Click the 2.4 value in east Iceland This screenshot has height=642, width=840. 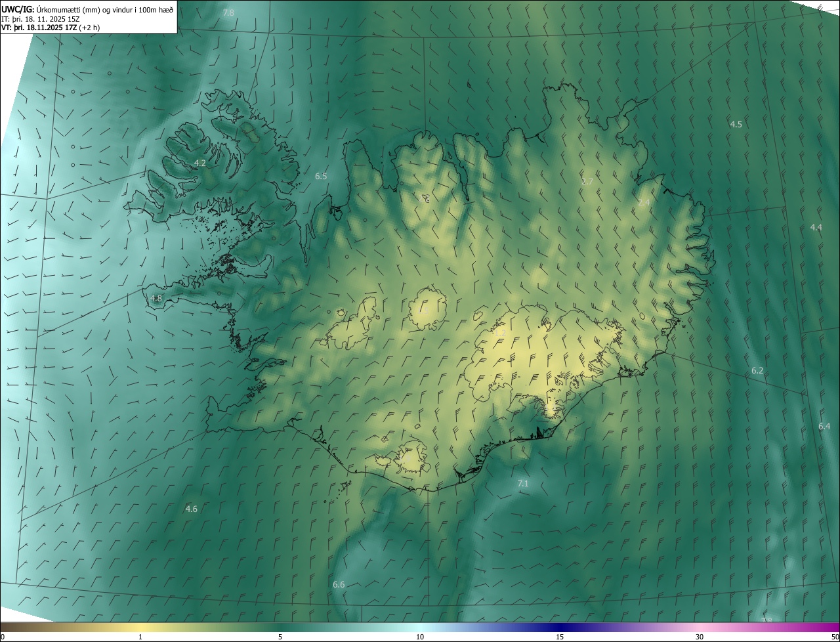644,202
